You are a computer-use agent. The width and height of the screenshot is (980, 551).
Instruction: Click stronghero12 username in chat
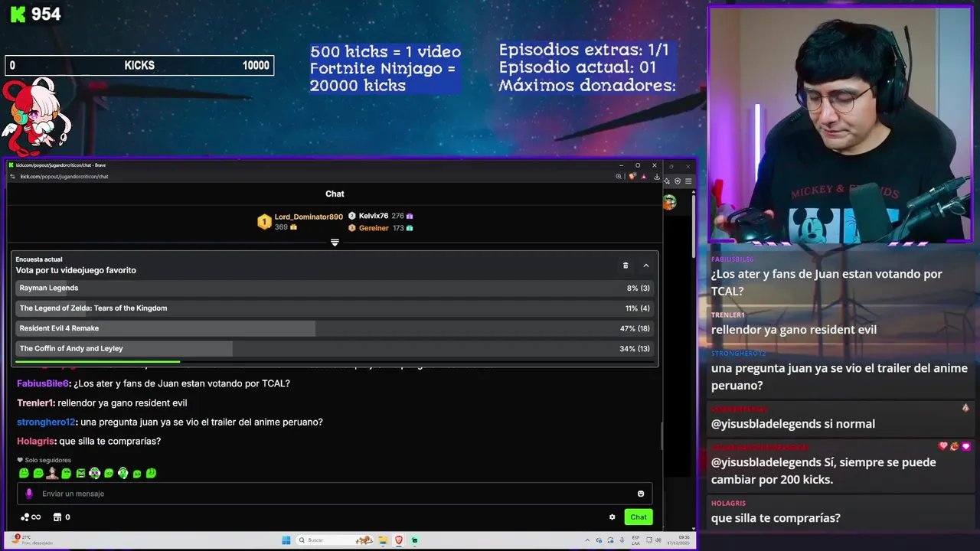pos(46,422)
